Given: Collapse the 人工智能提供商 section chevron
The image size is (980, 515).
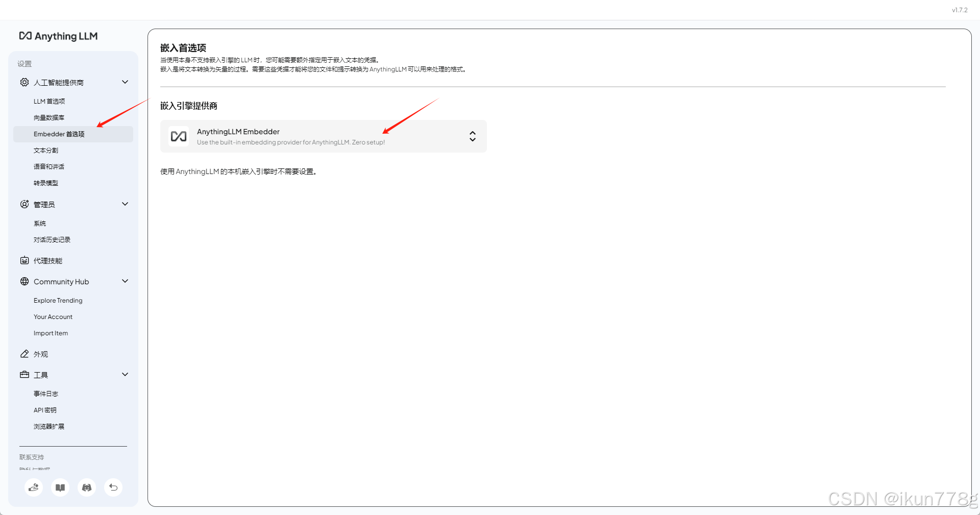Looking at the screenshot, I should (125, 82).
